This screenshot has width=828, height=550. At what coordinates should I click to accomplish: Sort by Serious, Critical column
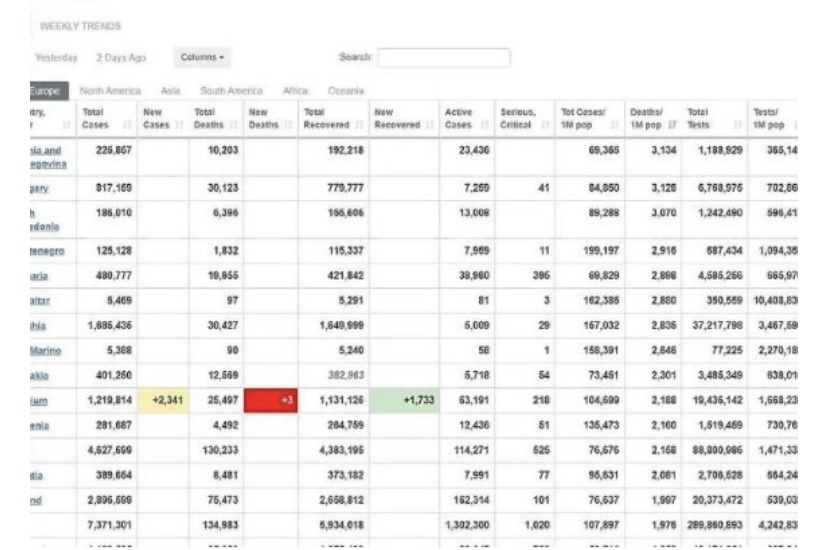pyautogui.click(x=520, y=119)
